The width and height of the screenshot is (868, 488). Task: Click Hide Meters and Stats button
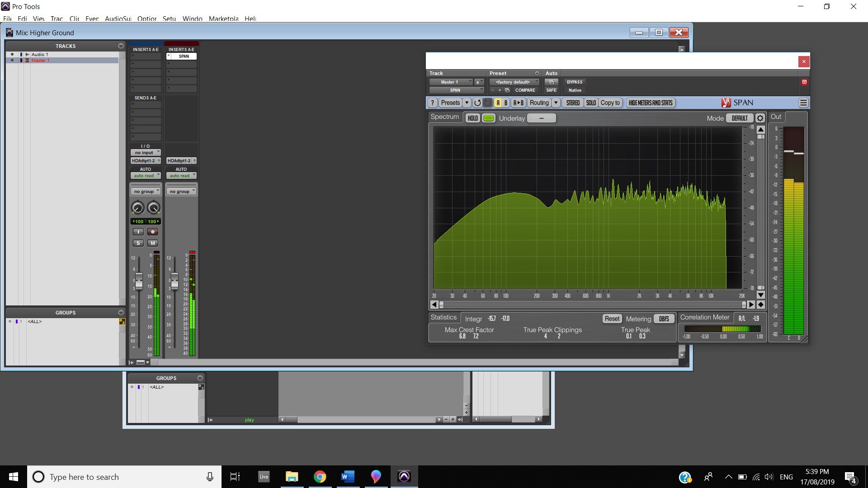[651, 103]
